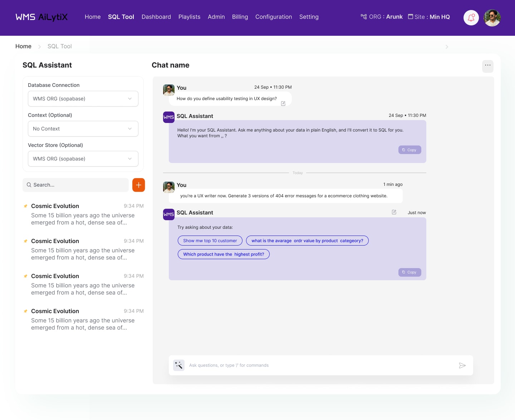Click the magic wand icon in chat input
The height and width of the screenshot is (420, 515).
tap(179, 365)
